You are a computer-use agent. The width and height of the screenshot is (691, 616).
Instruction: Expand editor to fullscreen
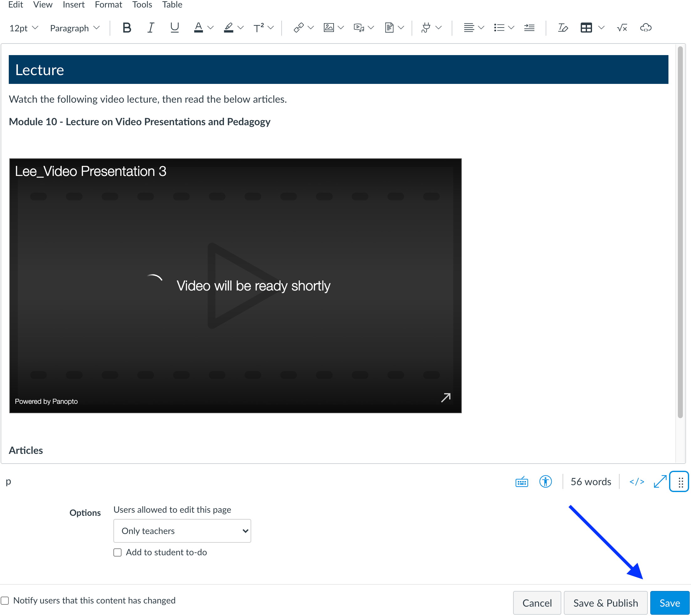[x=660, y=482]
